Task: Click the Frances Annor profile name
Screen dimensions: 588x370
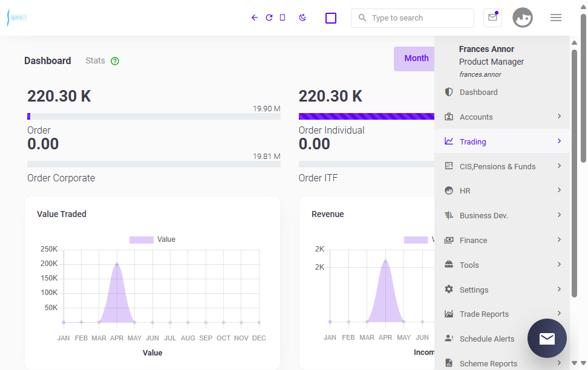Action: coord(486,49)
